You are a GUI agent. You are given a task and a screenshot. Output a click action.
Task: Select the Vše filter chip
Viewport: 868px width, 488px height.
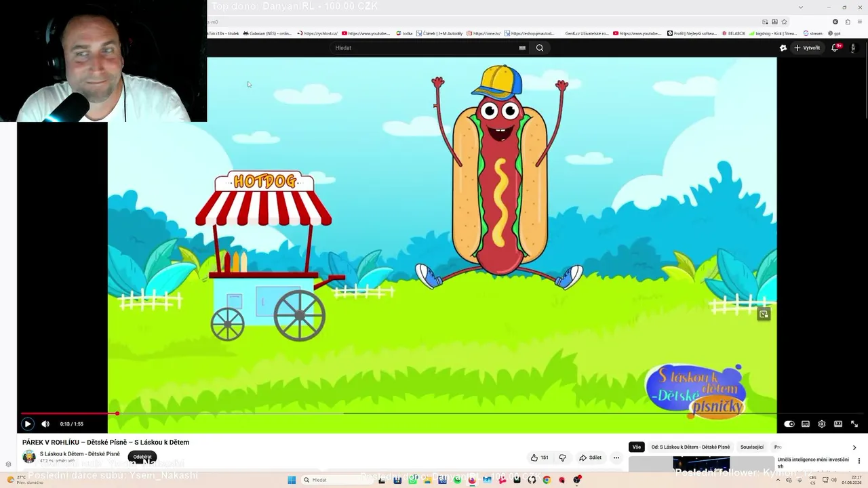pos(636,447)
